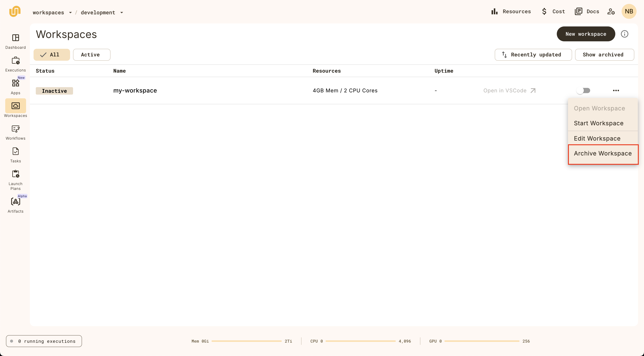Viewport: 644px width, 356px height.
Task: Expand the development environment dropdown
Action: click(x=122, y=12)
